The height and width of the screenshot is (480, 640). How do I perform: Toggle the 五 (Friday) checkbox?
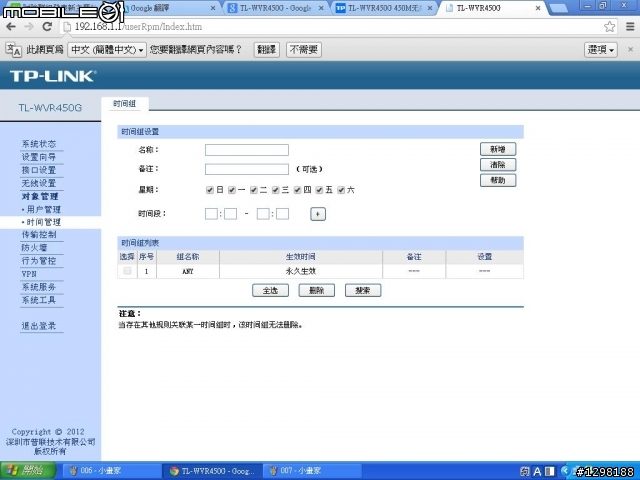click(x=319, y=190)
